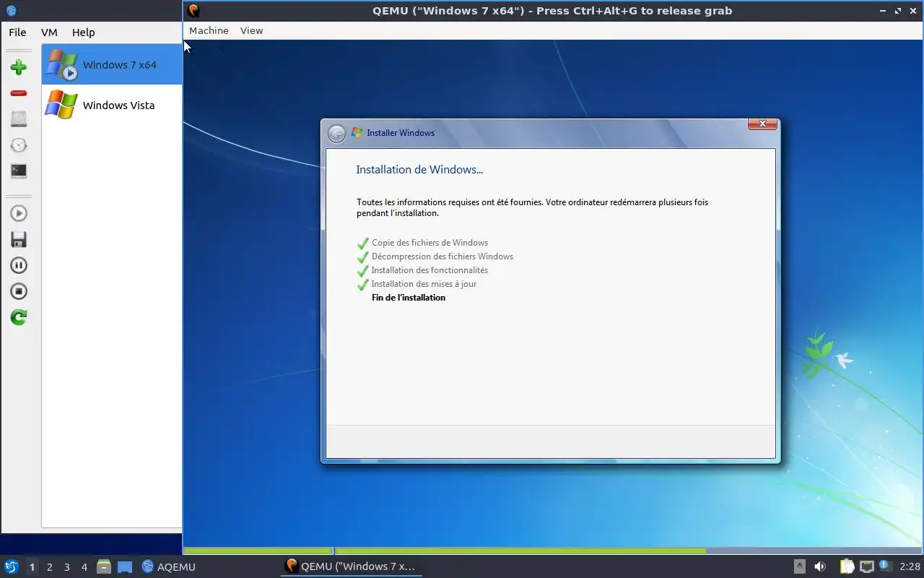Viewport: 924px width, 578px height.
Task: Click 'Installation des mises à jour' step
Action: click(x=424, y=284)
